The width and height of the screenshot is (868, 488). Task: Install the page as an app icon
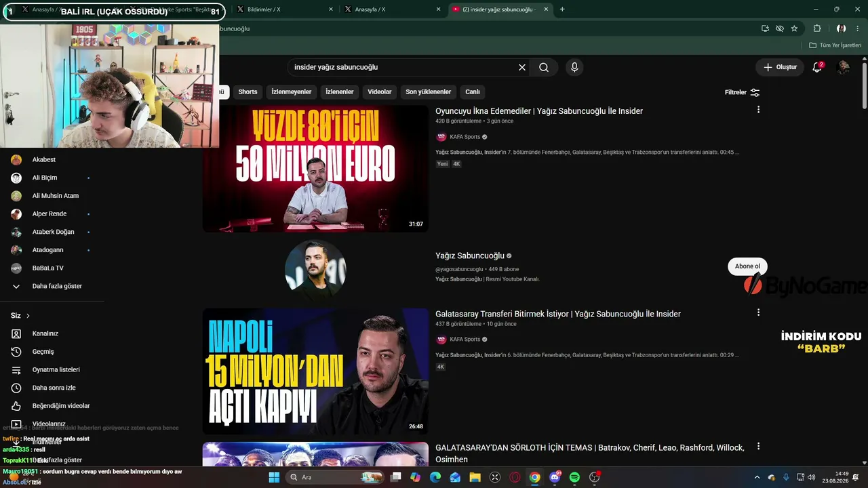(x=765, y=28)
